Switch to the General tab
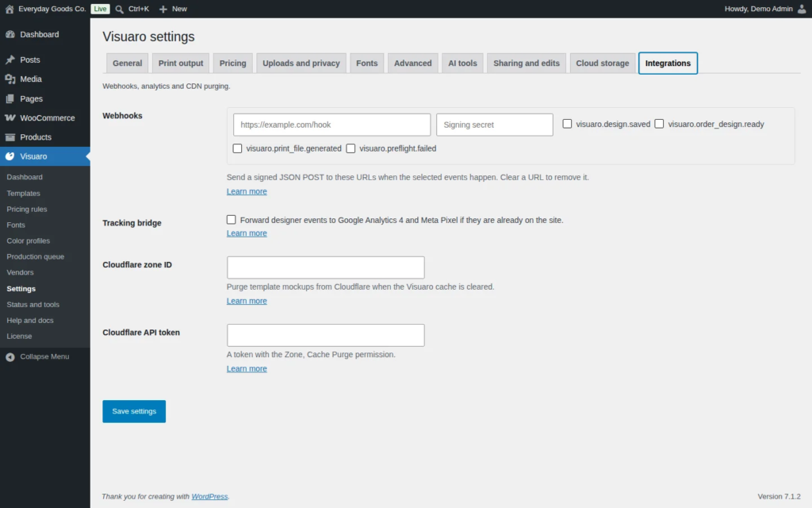Viewport: 812px width, 508px height. click(x=128, y=63)
